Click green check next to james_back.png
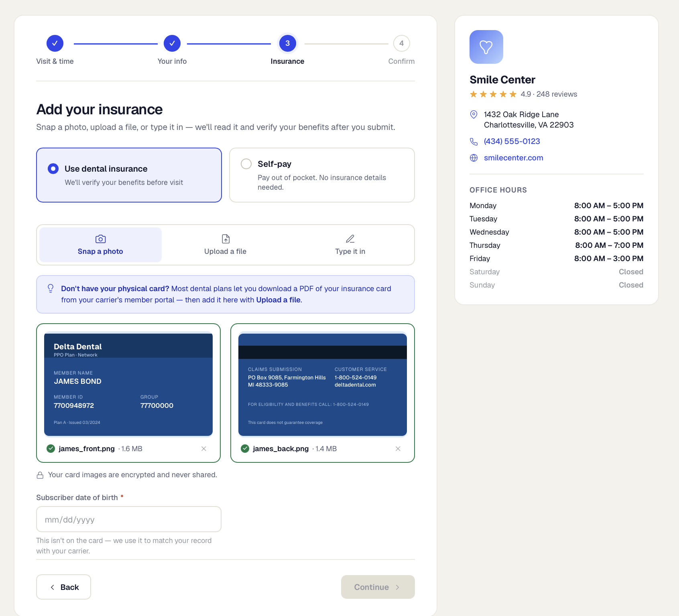The width and height of the screenshot is (679, 616). [x=245, y=448]
